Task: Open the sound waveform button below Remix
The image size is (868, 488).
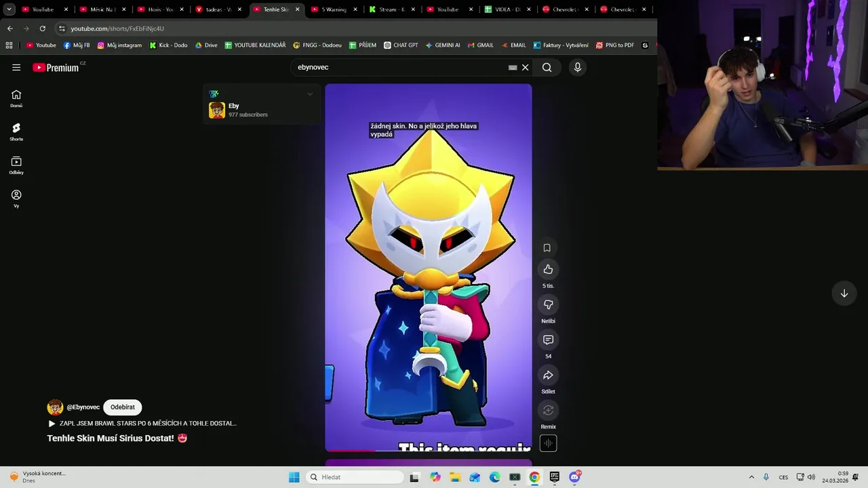Action: [548, 443]
